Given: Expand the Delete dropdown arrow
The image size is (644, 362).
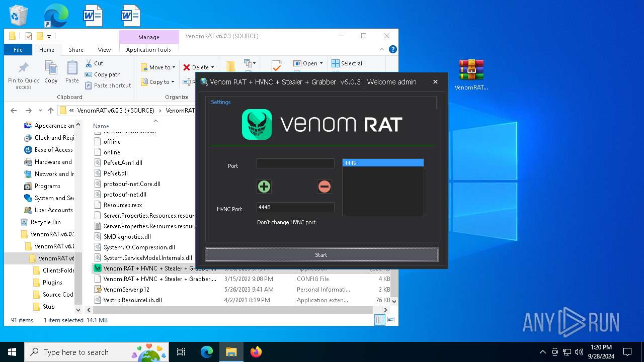Looking at the screenshot, I should [x=212, y=67].
